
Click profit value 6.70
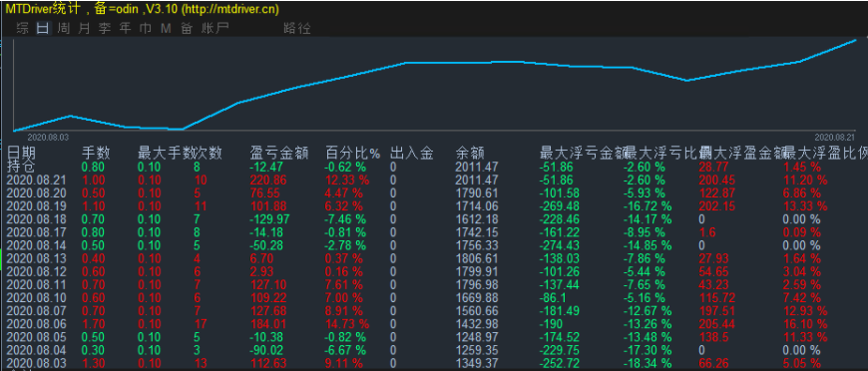click(x=262, y=258)
